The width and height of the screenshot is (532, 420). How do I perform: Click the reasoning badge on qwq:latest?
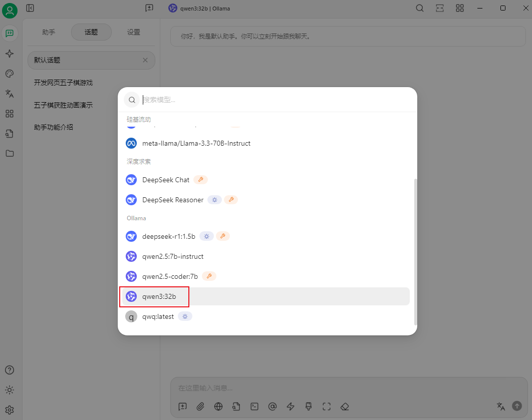point(185,316)
